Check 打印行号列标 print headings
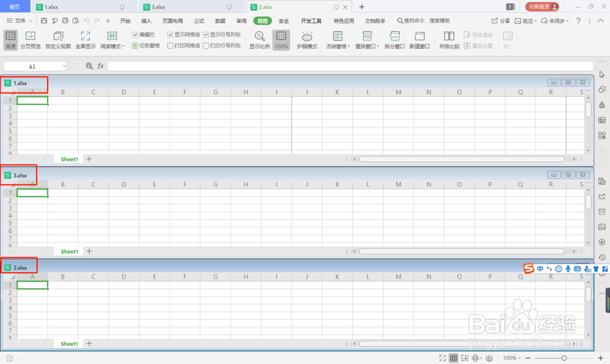 [206, 46]
